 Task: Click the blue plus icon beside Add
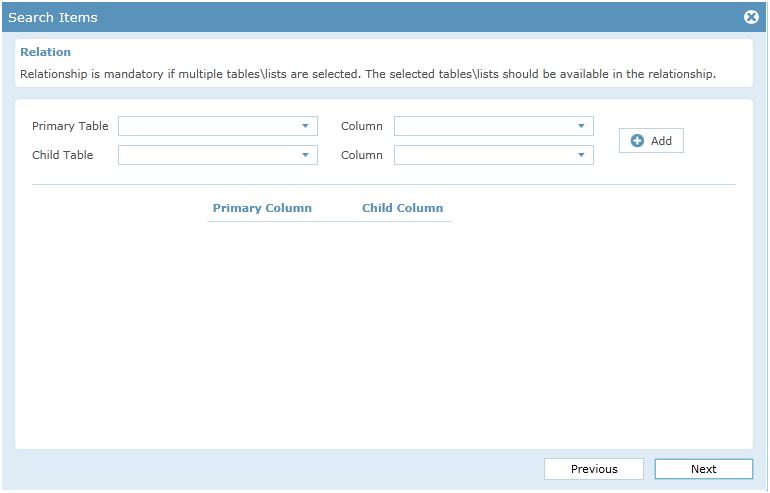point(637,141)
